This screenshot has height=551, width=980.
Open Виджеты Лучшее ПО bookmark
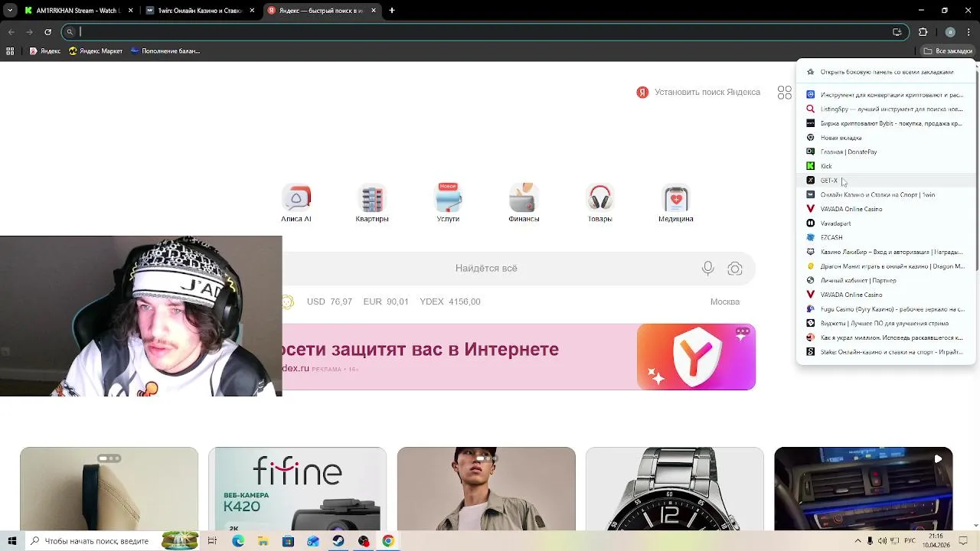pyautogui.click(x=886, y=323)
